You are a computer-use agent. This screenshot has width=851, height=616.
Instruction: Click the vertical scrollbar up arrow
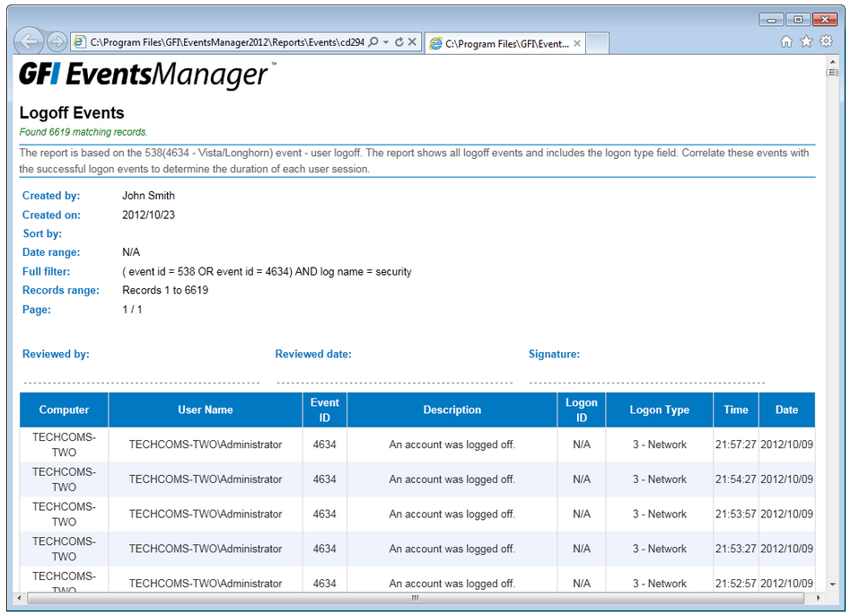[x=832, y=62]
